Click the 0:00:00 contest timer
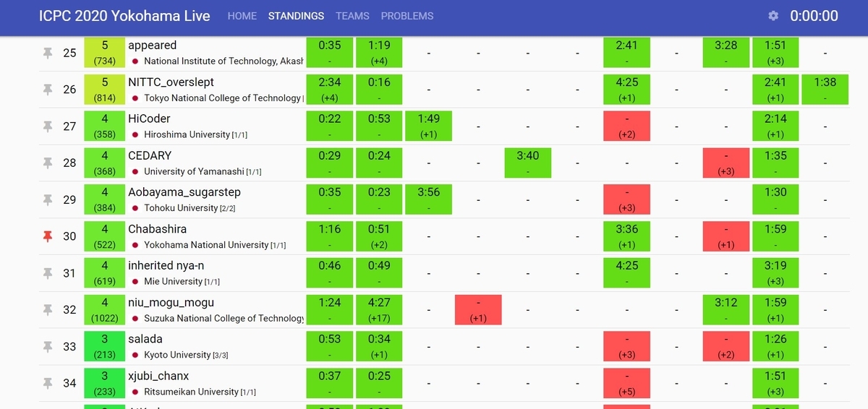868x409 pixels. point(814,16)
